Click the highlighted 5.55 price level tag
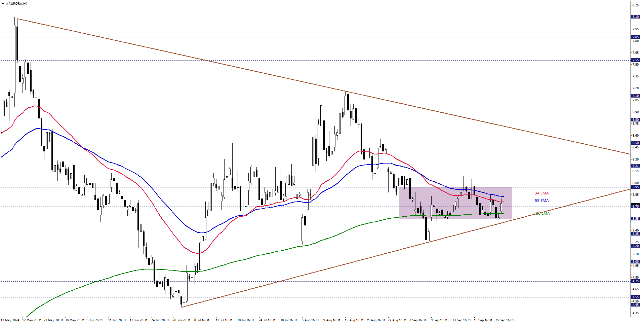Image resolution: width=644 pixels, height=324 pixels. point(635,219)
